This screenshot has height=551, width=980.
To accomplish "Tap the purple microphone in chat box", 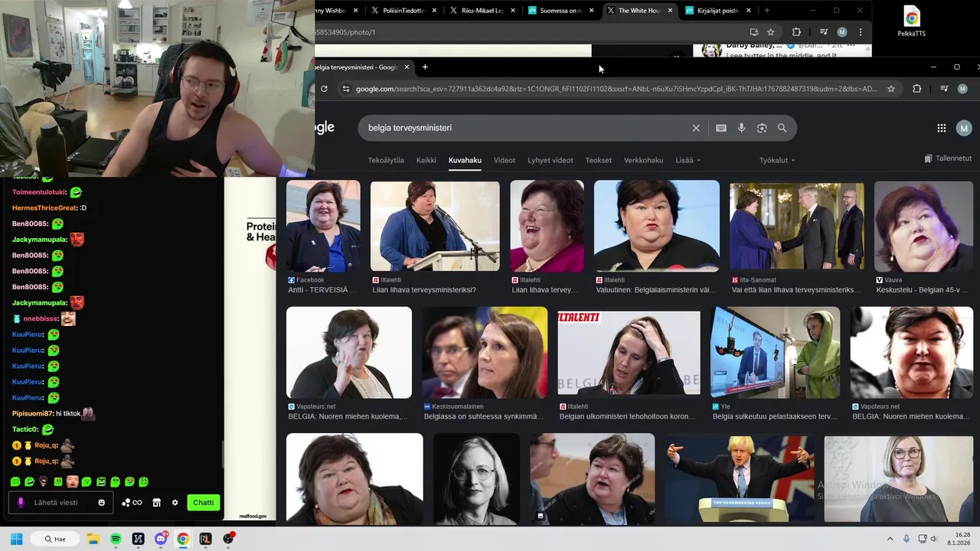I will 21,503.
